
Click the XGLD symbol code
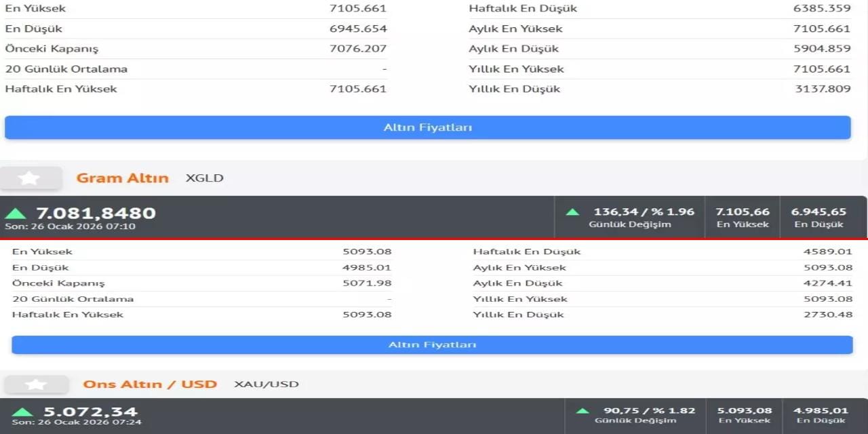tap(204, 178)
